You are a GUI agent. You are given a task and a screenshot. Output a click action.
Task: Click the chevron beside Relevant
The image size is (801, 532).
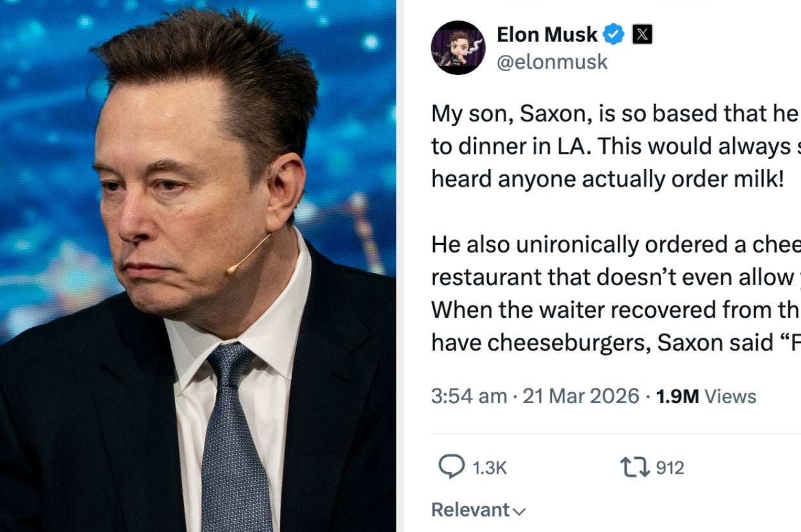click(520, 511)
